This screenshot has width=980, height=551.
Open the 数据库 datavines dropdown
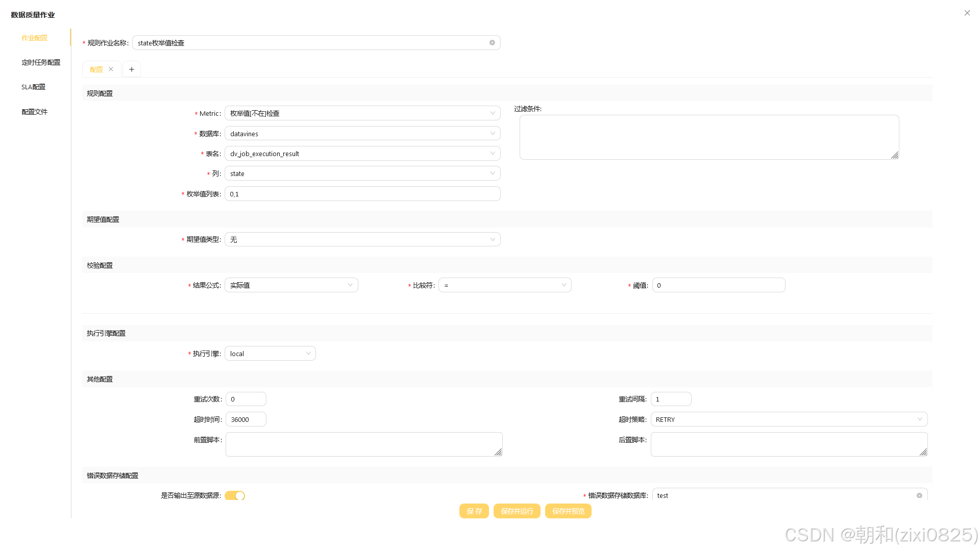tap(362, 134)
